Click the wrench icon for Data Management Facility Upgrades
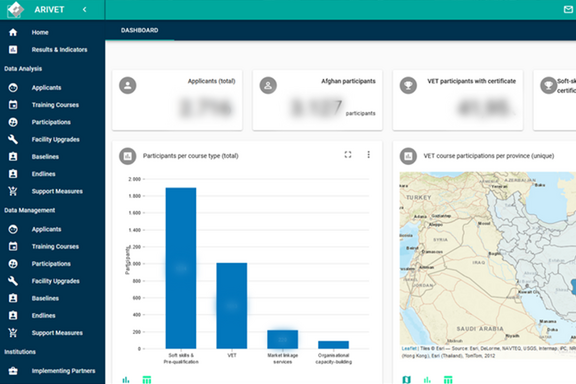This screenshot has height=384, width=576. 13,281
